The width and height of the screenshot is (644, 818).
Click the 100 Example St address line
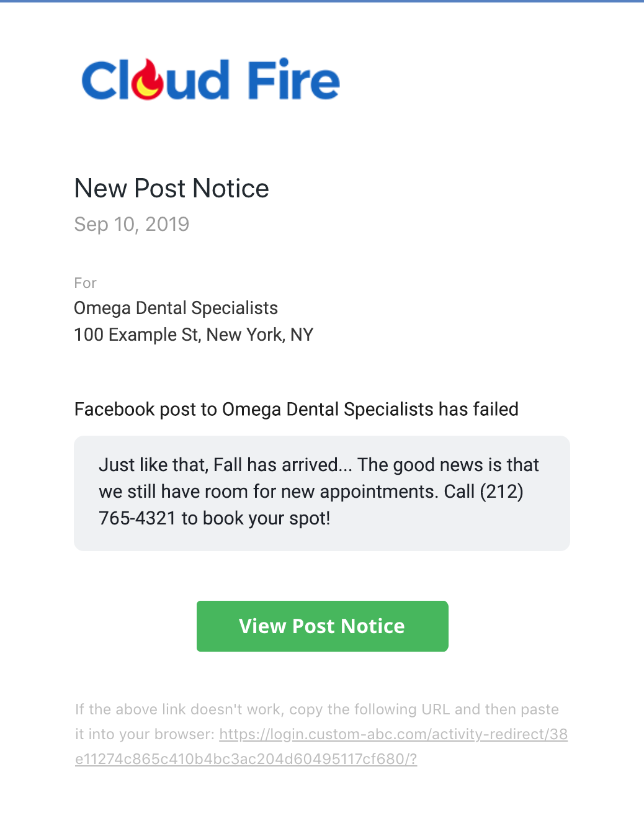pos(194,335)
